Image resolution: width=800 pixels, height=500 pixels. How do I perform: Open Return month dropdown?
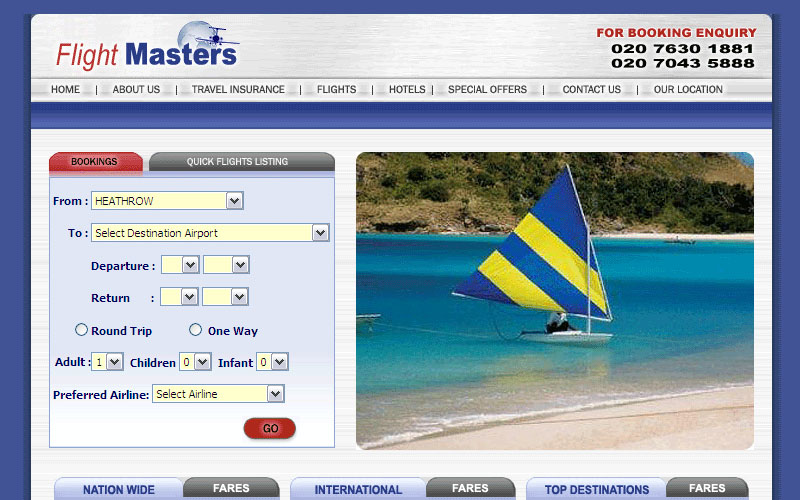point(225,296)
